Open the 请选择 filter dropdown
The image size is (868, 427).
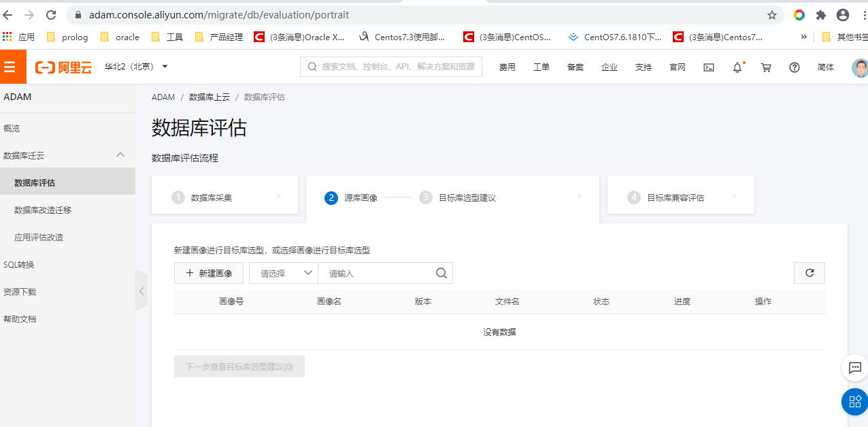(284, 273)
